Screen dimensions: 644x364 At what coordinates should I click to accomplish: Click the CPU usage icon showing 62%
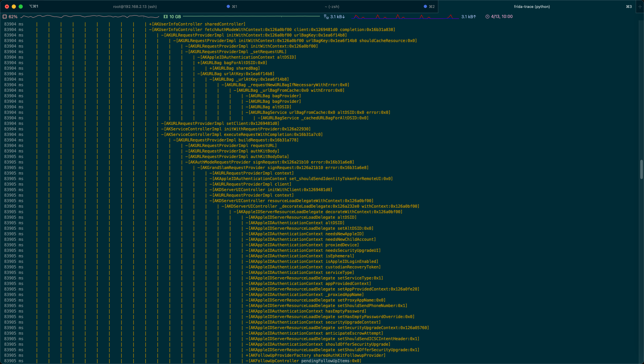click(4, 17)
